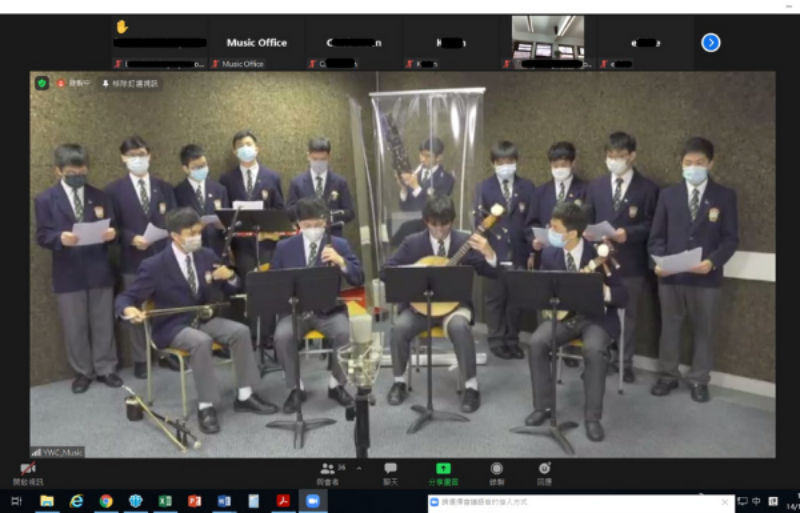
Task: Open Excel from the taskbar
Action: [x=165, y=501]
